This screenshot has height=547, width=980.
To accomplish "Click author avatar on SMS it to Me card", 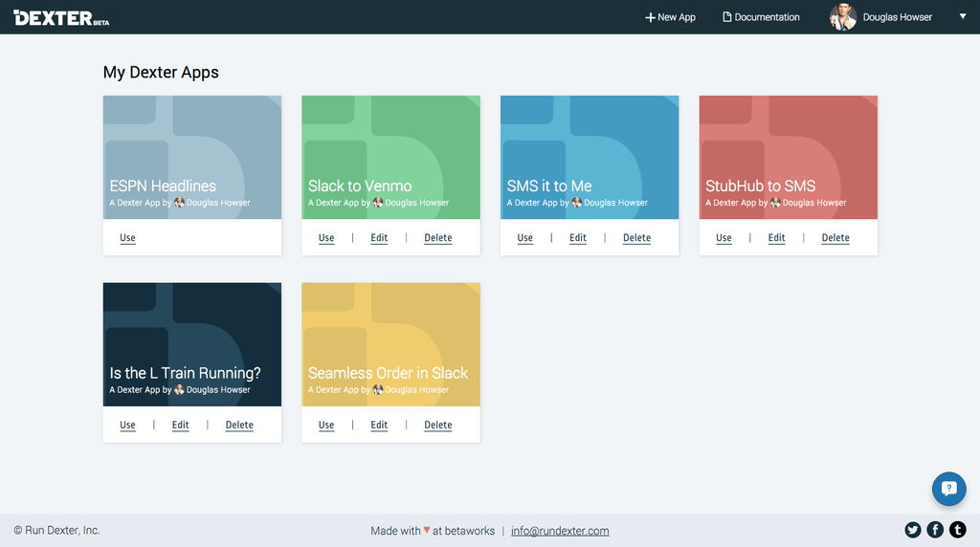I will (x=576, y=203).
